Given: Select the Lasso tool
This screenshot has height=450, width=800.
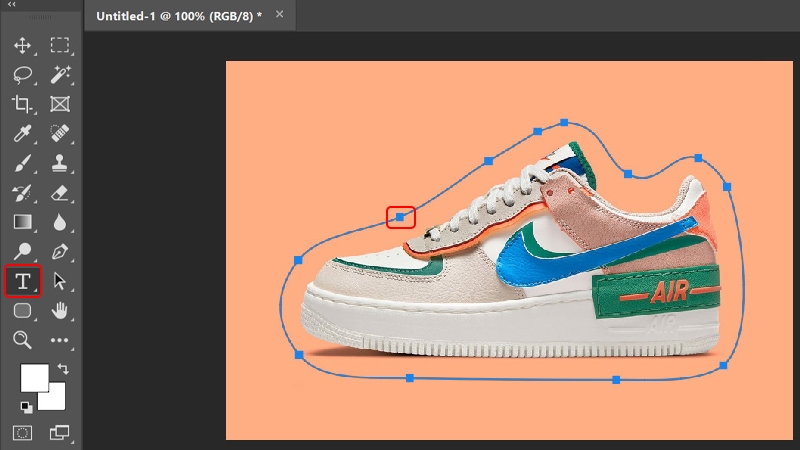Looking at the screenshot, I should pyautogui.click(x=22, y=75).
